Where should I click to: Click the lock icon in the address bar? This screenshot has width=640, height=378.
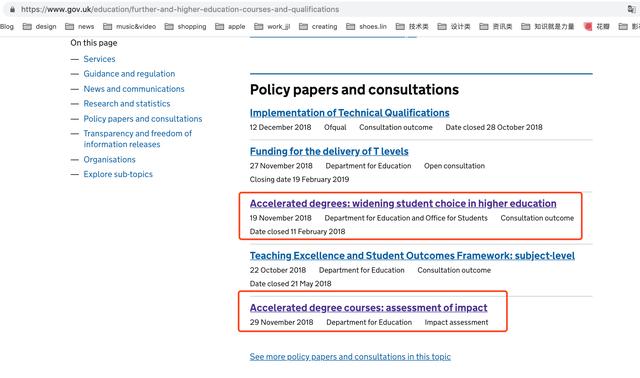point(12,9)
